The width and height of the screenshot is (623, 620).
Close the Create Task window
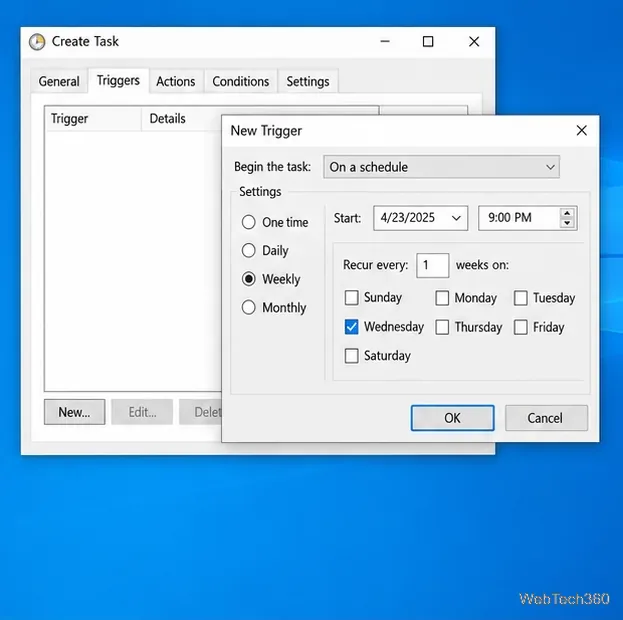[474, 41]
